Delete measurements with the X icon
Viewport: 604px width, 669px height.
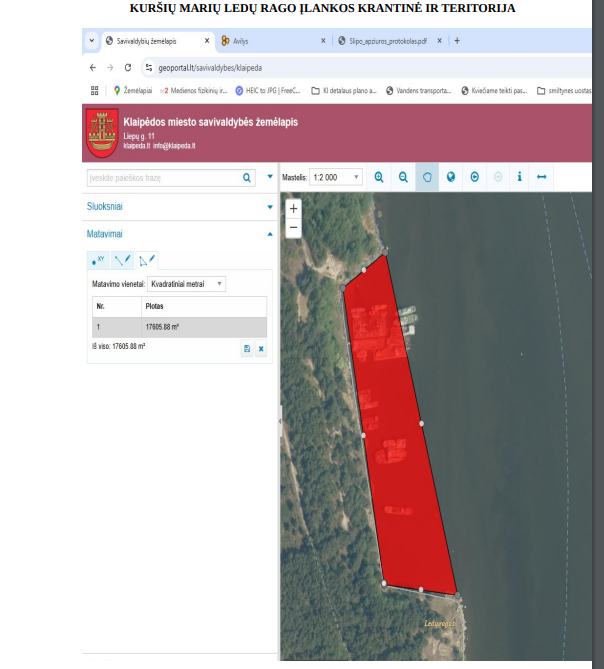(x=261, y=348)
